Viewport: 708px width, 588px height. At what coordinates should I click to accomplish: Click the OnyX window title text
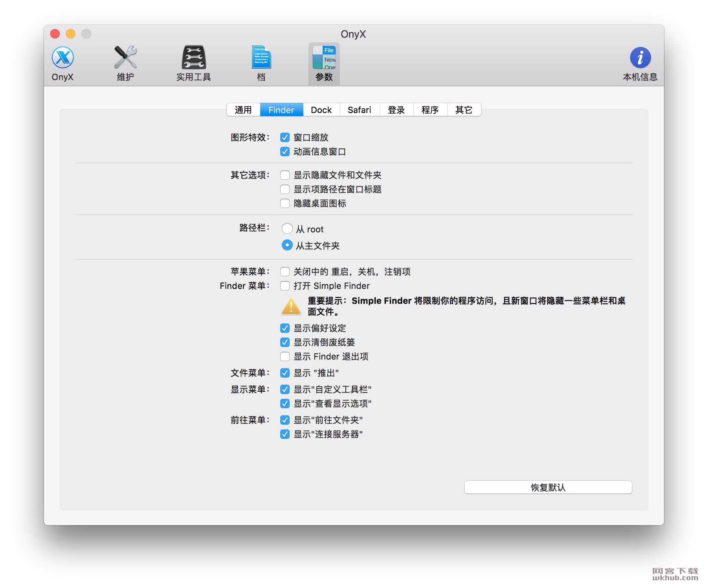(353, 34)
